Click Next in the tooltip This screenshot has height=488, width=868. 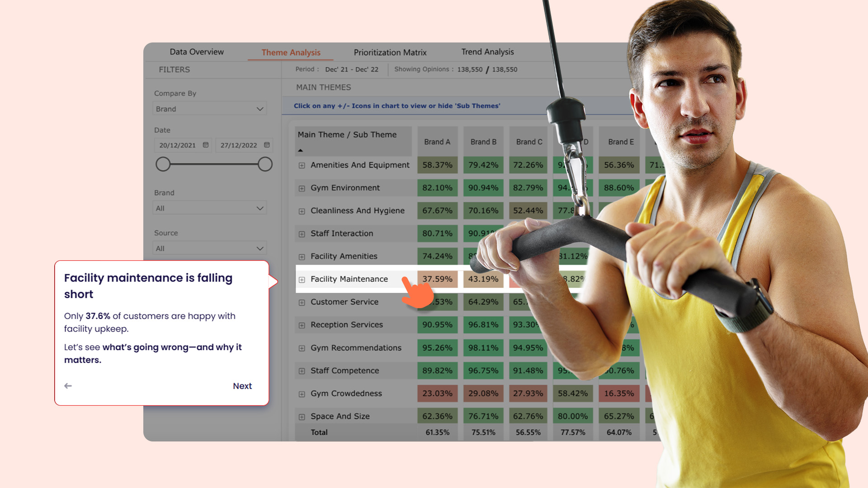pos(242,386)
